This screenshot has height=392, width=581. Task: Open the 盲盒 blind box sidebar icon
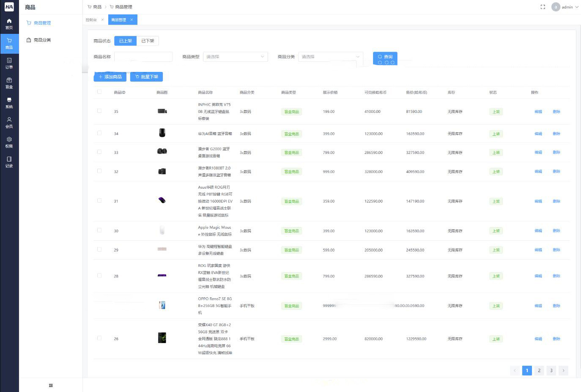(9, 83)
